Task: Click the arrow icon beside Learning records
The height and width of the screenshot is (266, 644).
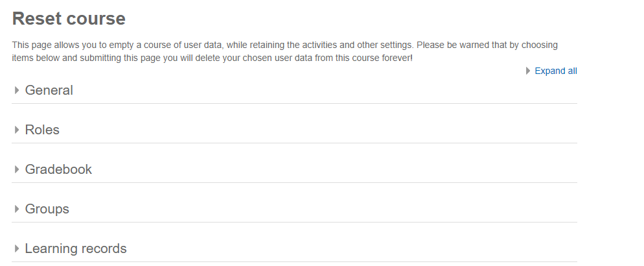Action: coord(17,249)
